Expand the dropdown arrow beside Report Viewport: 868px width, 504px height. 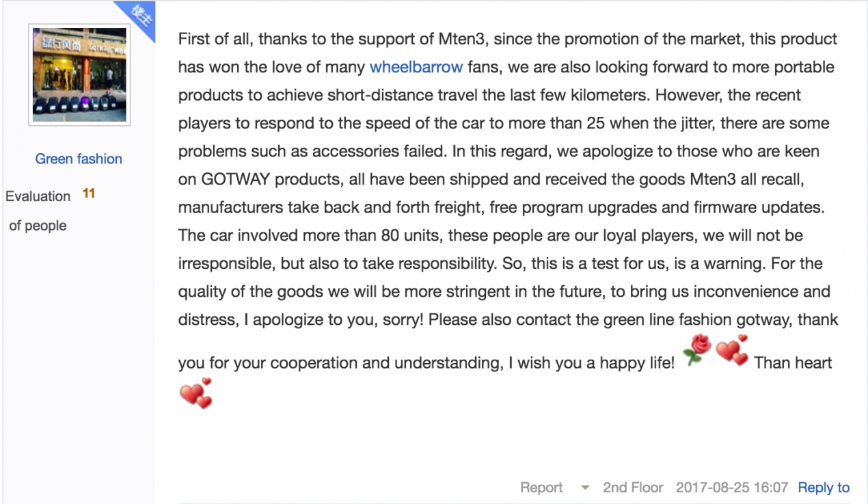click(x=584, y=488)
